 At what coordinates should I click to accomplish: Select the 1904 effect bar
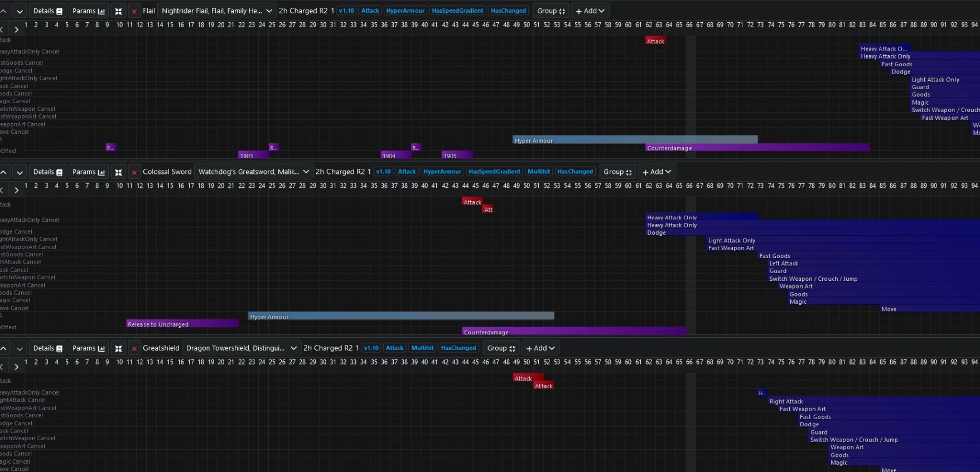(x=396, y=155)
